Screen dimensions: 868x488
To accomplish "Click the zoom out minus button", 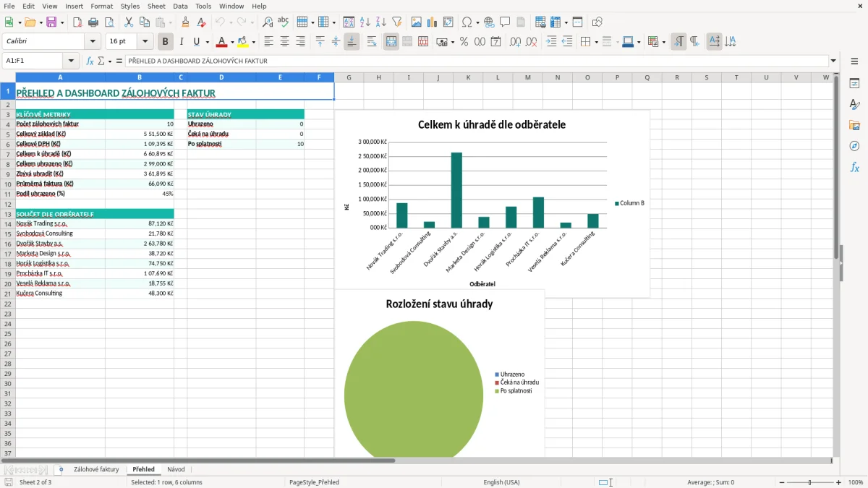I will click(x=780, y=482).
